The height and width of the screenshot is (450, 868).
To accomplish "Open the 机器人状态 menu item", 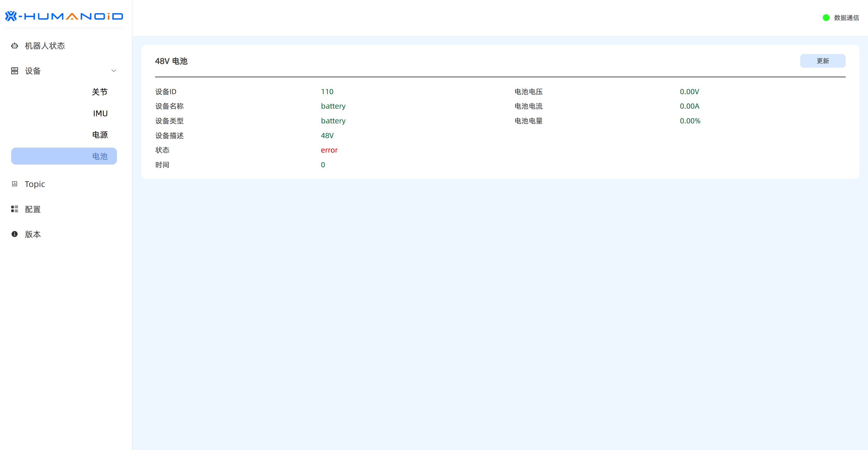I will click(45, 46).
